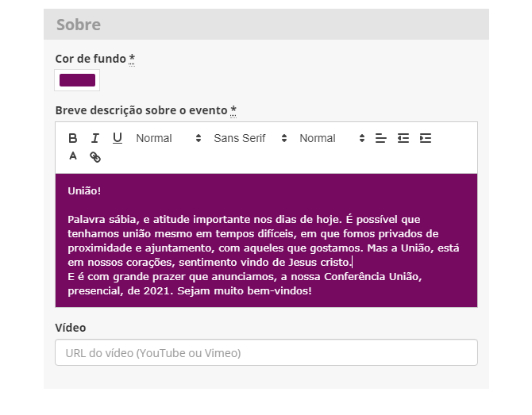Screen dimensions: 532x415
Task: Place cursor on the 'União!' line
Action: (x=84, y=190)
